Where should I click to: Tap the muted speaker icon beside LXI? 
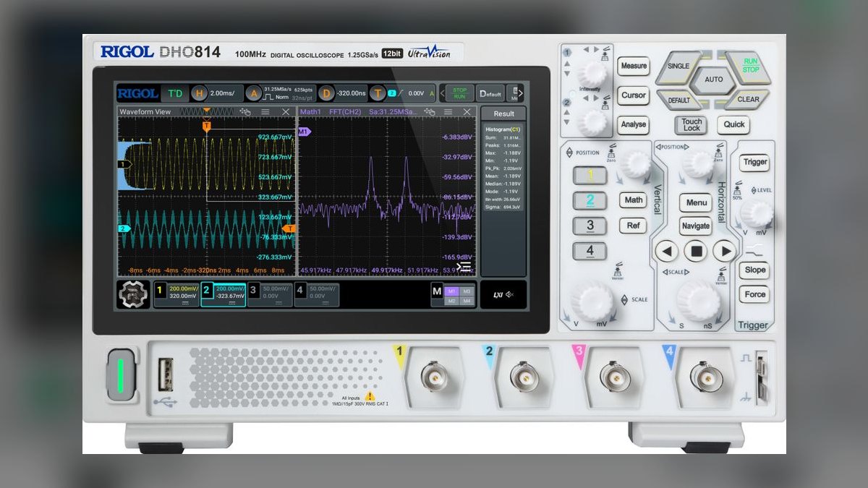pyautogui.click(x=509, y=294)
